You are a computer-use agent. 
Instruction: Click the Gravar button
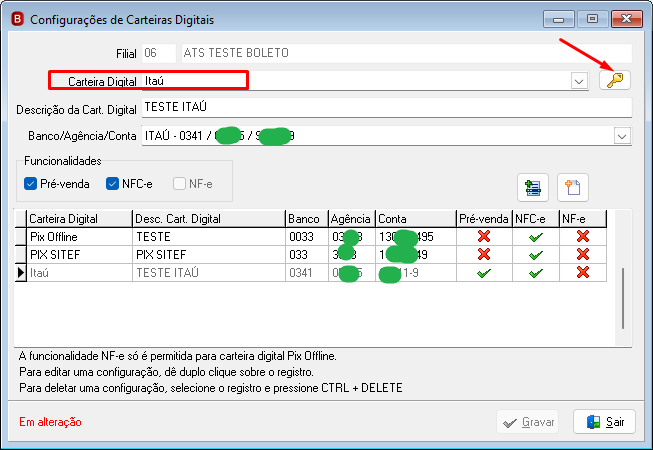pos(528,422)
